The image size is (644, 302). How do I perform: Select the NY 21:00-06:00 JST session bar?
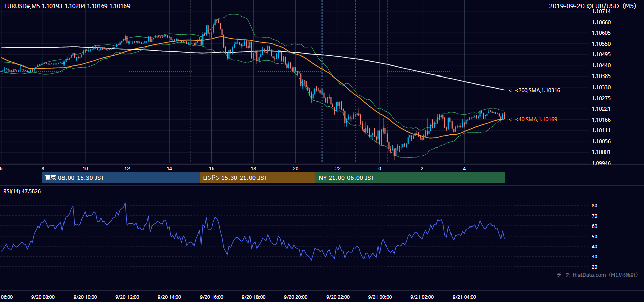[411, 178]
